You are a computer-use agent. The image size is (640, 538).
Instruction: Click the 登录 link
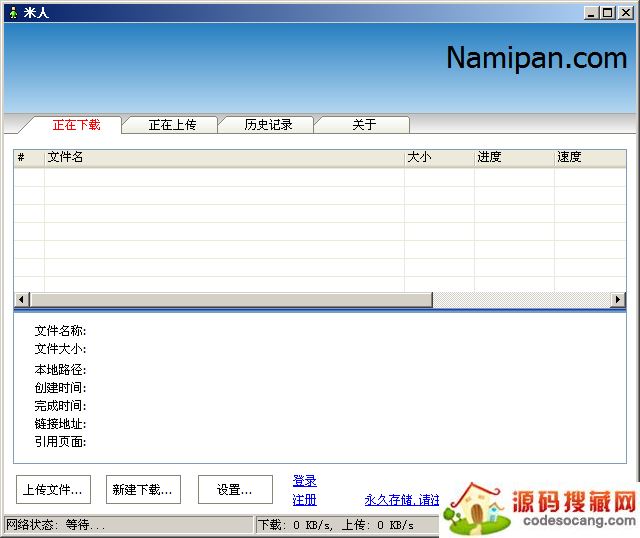pyautogui.click(x=305, y=481)
